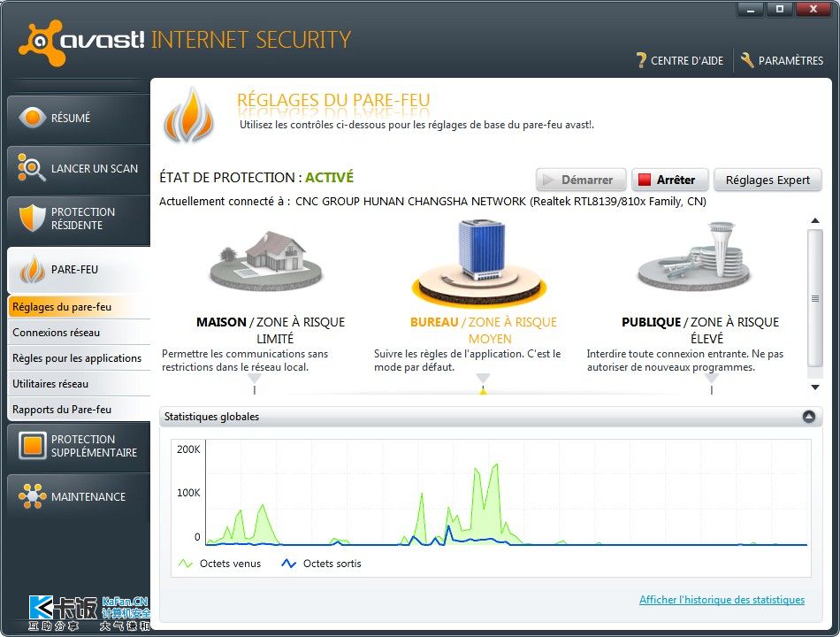Click the Protection supplémentaire square icon
The width and height of the screenshot is (840, 637).
pos(32,446)
